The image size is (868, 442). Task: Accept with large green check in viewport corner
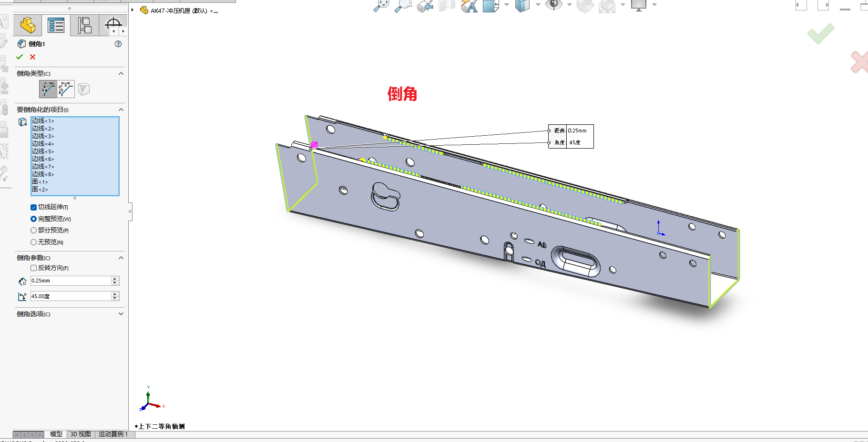point(821,34)
